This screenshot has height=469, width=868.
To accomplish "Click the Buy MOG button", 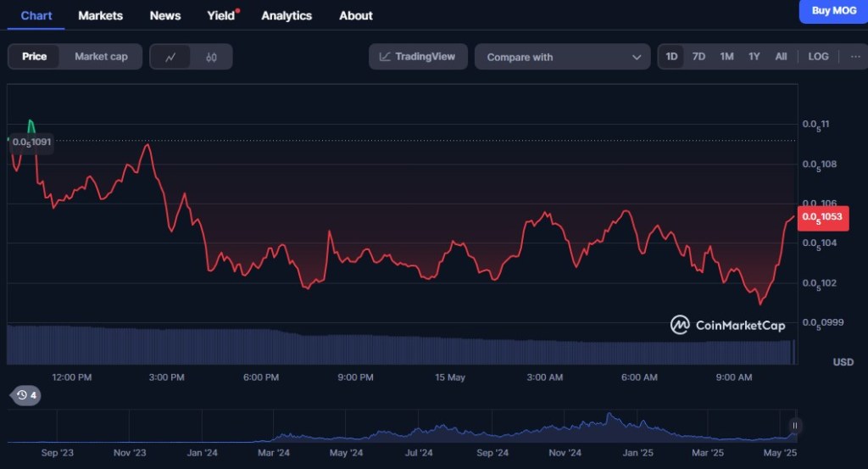I will click(x=834, y=10).
